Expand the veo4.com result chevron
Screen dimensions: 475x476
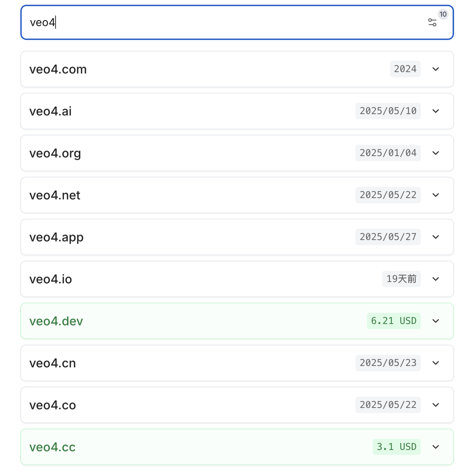[436, 69]
